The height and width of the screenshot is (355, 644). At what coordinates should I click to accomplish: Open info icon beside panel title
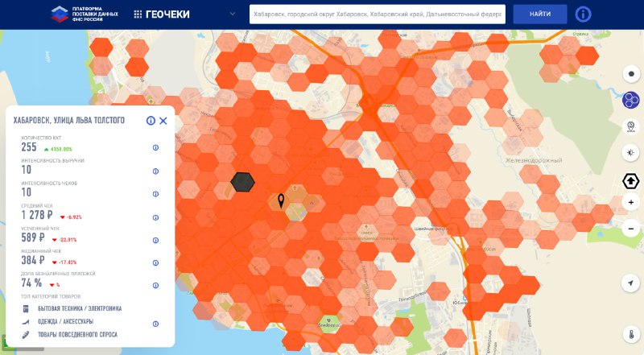click(151, 121)
